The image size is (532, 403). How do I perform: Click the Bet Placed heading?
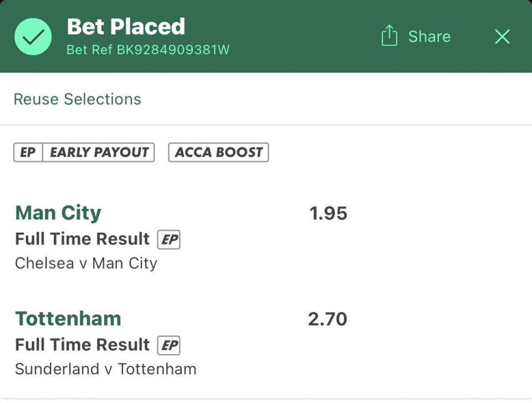[126, 27]
